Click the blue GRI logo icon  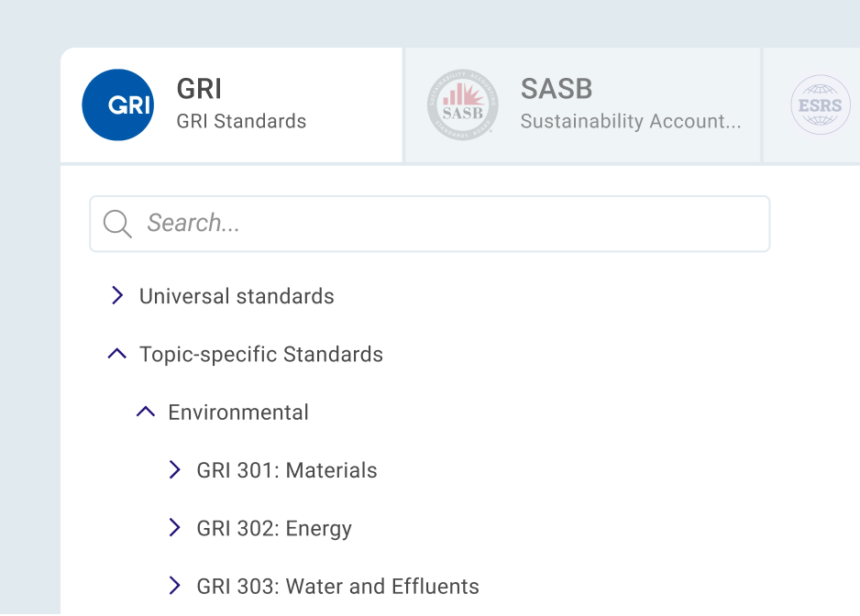tap(118, 104)
